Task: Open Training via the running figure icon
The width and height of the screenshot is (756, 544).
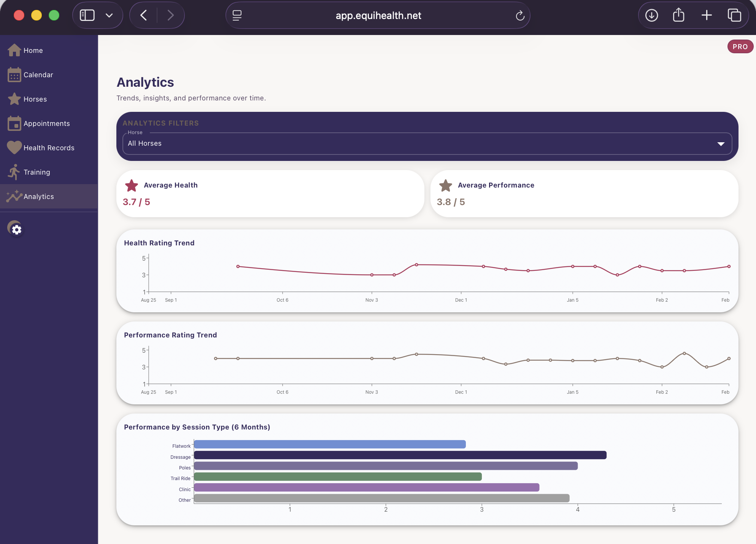Action: click(x=14, y=172)
